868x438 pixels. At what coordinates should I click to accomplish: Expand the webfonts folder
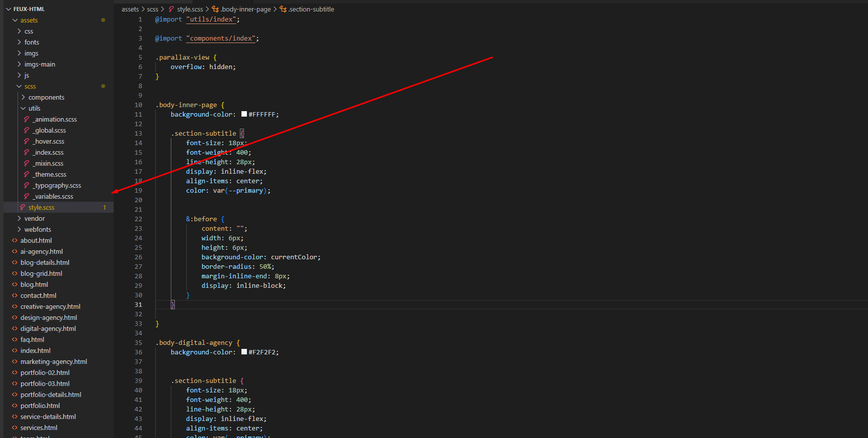(19, 229)
